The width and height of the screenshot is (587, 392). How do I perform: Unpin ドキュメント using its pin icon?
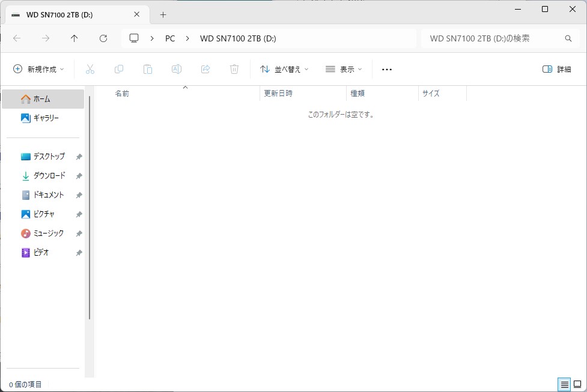(x=79, y=195)
